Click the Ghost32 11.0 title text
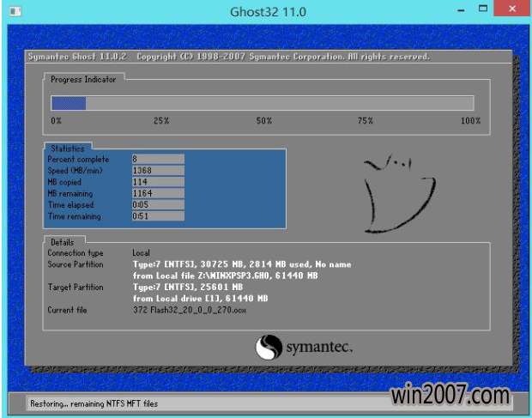532x418 pixels. tap(268, 12)
